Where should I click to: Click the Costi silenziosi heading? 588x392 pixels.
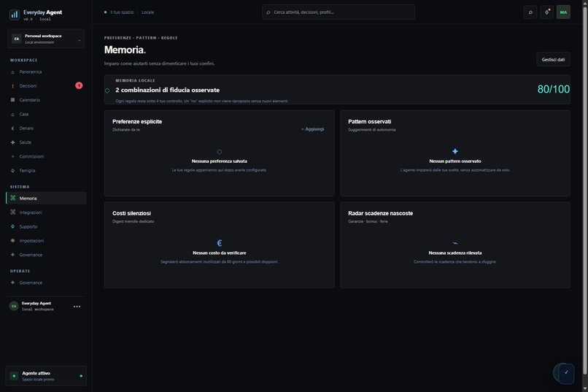pyautogui.click(x=131, y=213)
